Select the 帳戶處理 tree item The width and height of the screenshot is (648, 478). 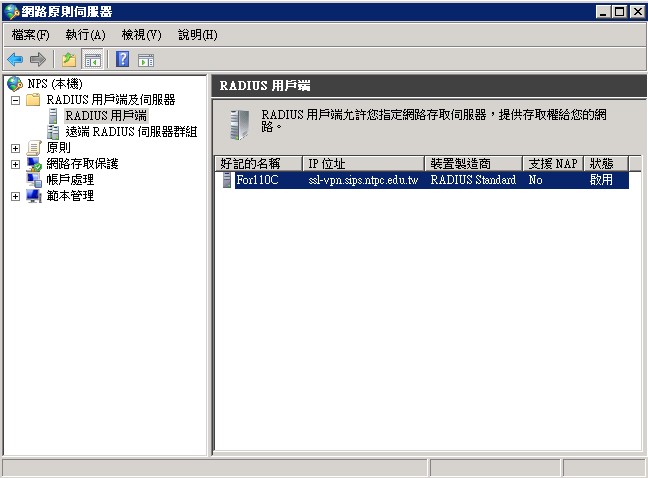tap(70, 180)
